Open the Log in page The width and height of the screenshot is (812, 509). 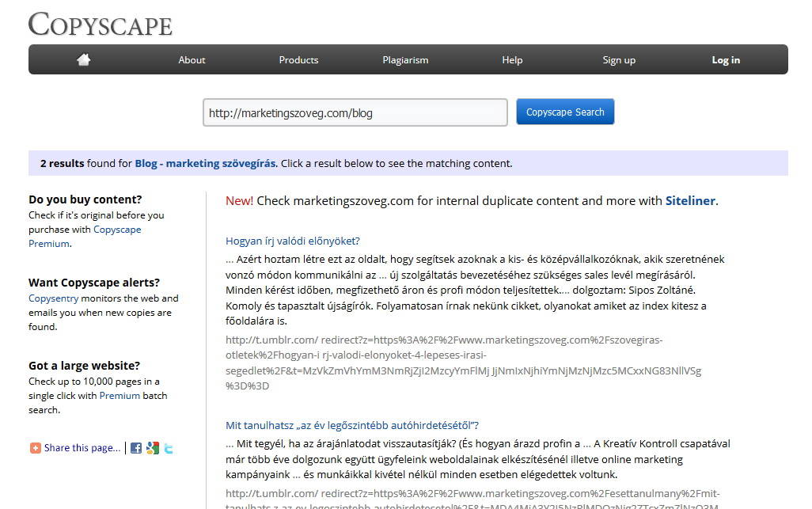click(x=726, y=60)
